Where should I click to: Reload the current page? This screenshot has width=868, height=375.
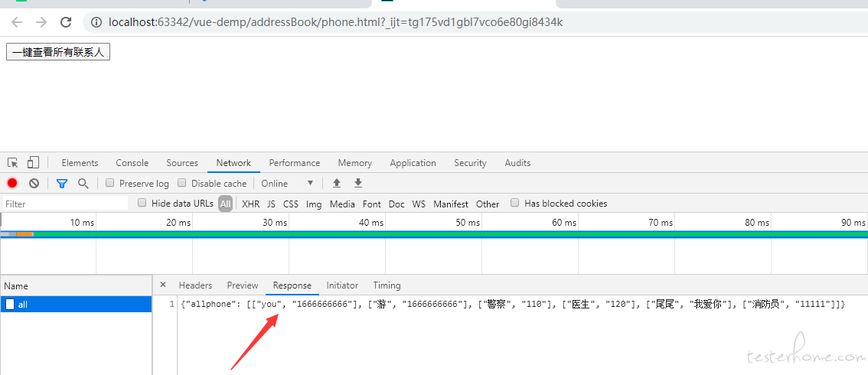click(x=66, y=22)
